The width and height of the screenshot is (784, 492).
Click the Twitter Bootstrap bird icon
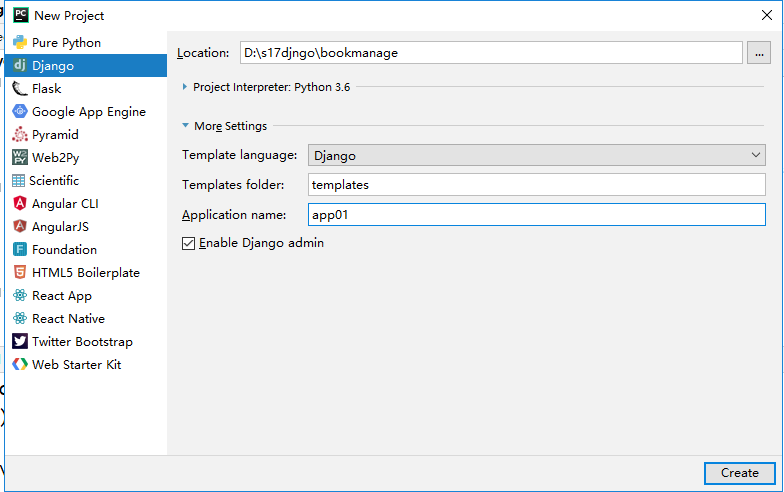click(20, 342)
